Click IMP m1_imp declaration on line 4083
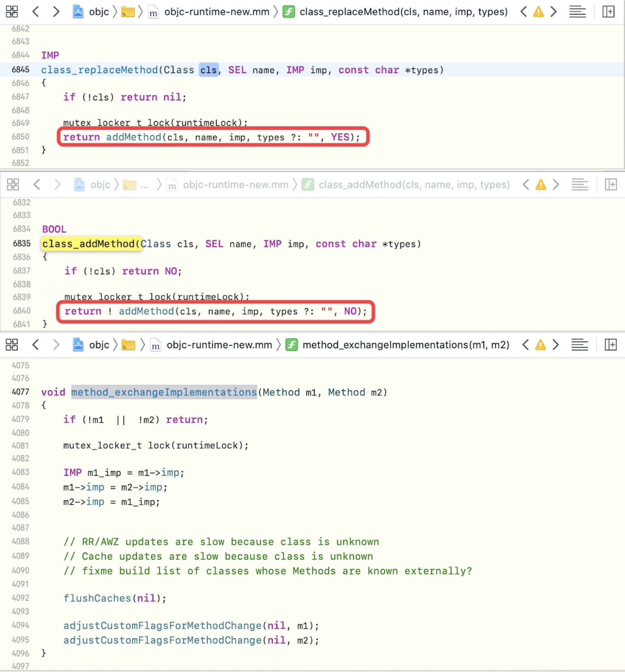The width and height of the screenshot is (625, 672). point(124,473)
